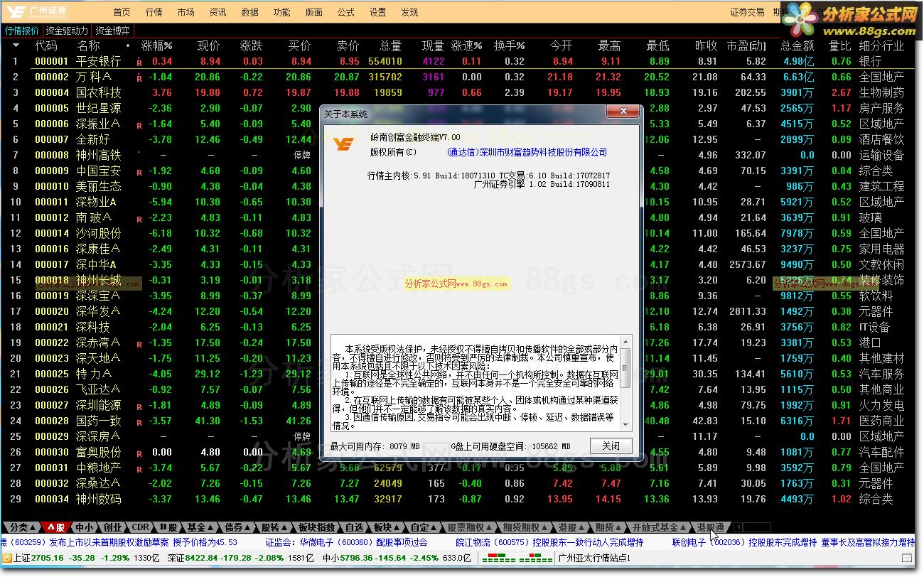Open the 公式 menu
This screenshot has width=924, height=577.
[x=345, y=12]
